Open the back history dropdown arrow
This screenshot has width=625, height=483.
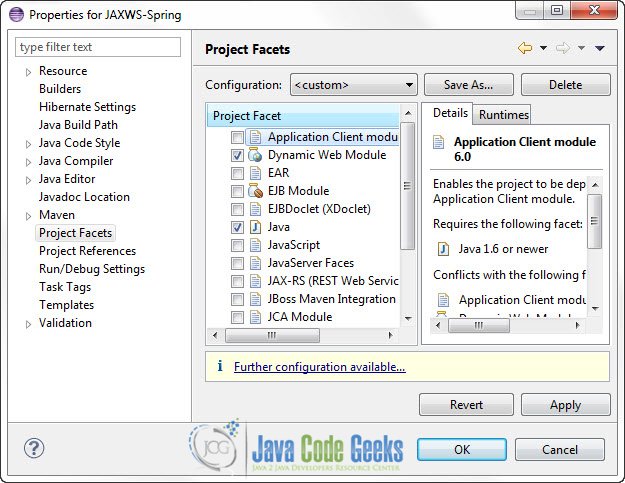[x=543, y=48]
